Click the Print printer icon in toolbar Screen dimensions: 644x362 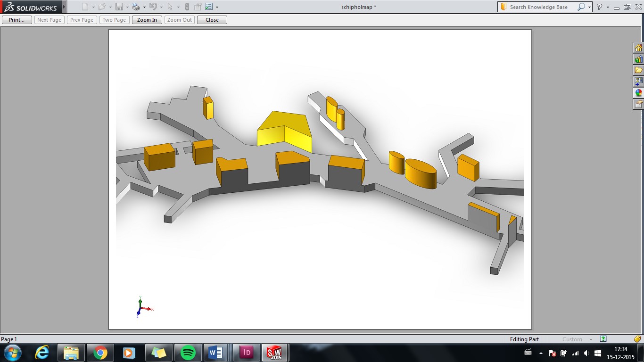(x=136, y=7)
